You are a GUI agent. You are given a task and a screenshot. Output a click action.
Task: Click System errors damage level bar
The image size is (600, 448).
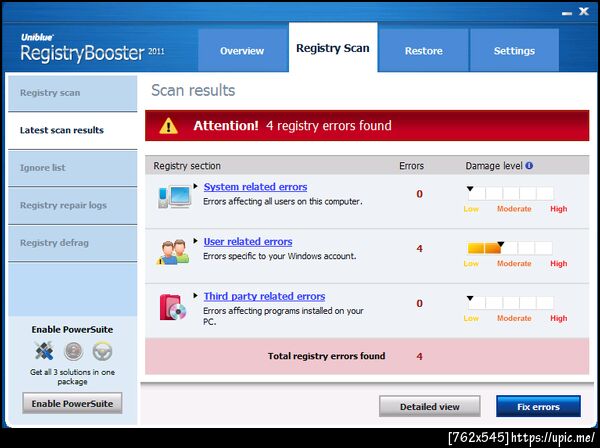click(510, 194)
